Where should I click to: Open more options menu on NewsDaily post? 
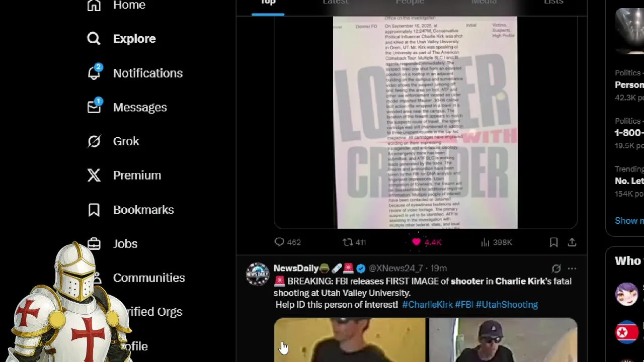(x=572, y=268)
